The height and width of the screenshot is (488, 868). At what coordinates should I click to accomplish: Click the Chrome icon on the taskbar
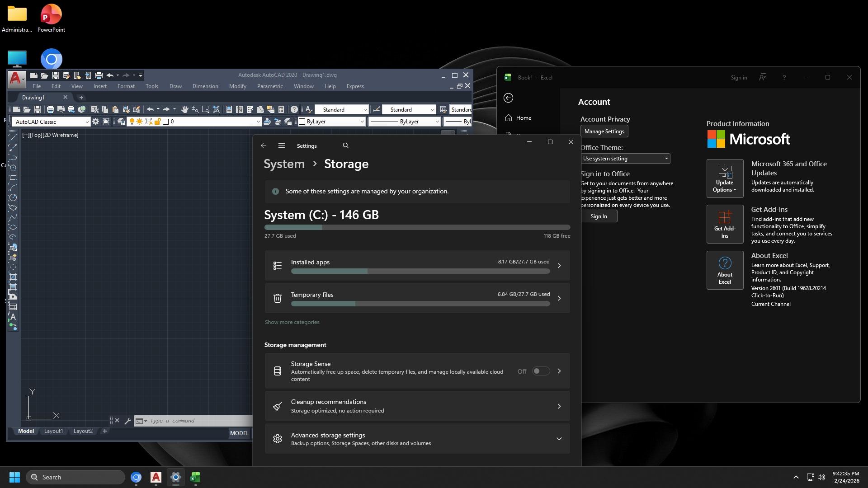coord(136,477)
